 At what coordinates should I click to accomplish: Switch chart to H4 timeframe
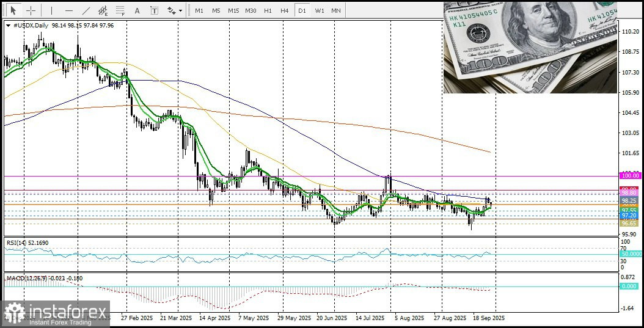[285, 10]
